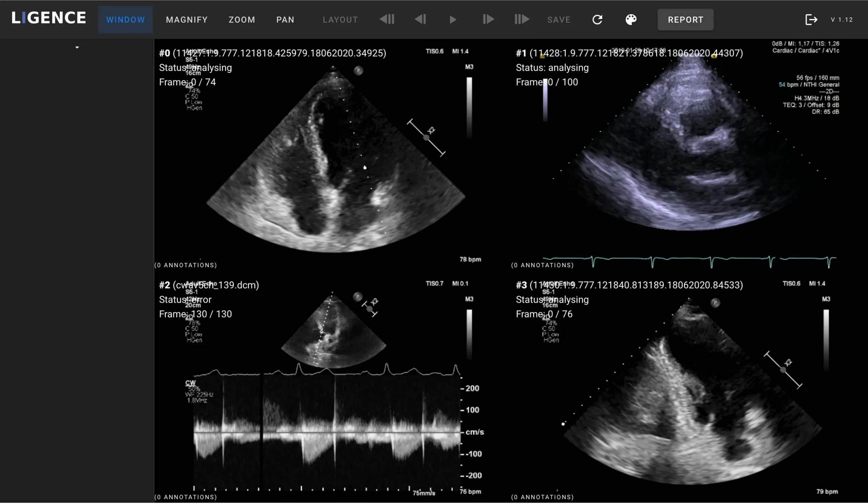Click the refresh circular arrow icon

pyautogui.click(x=597, y=19)
